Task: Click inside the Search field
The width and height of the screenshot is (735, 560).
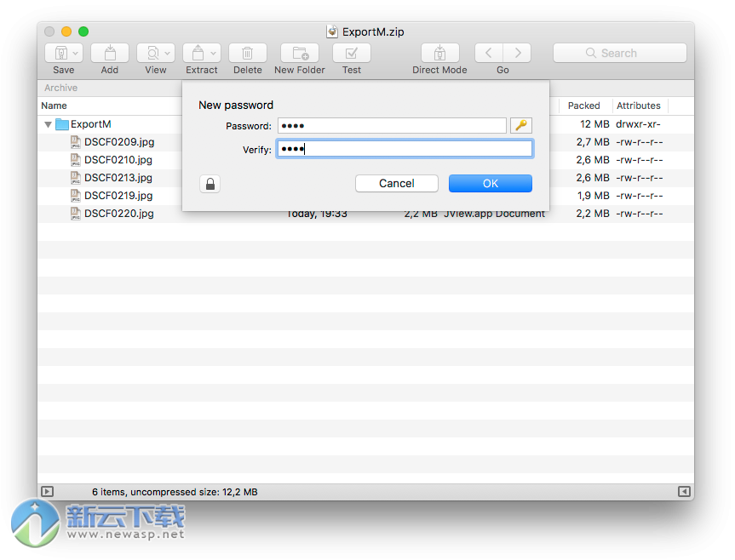Action: click(619, 53)
